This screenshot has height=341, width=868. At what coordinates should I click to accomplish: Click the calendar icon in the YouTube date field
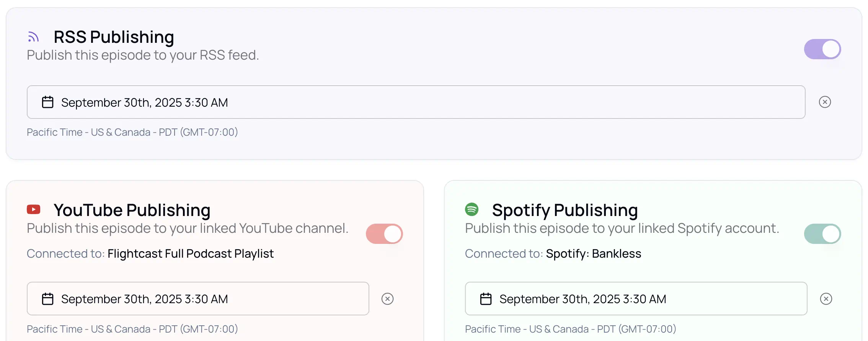(x=47, y=299)
